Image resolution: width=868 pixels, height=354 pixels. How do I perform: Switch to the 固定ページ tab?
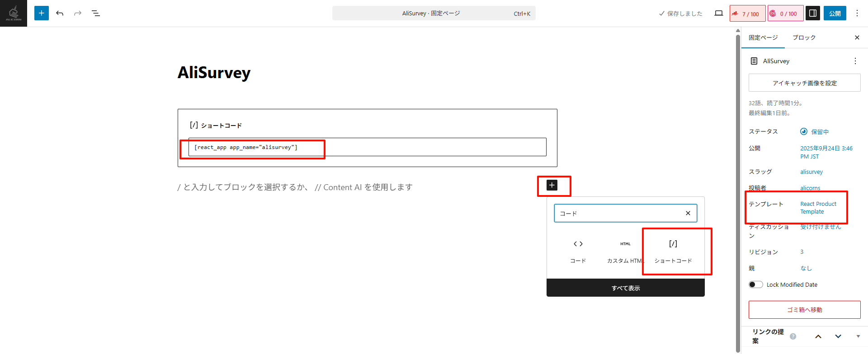[x=763, y=37]
